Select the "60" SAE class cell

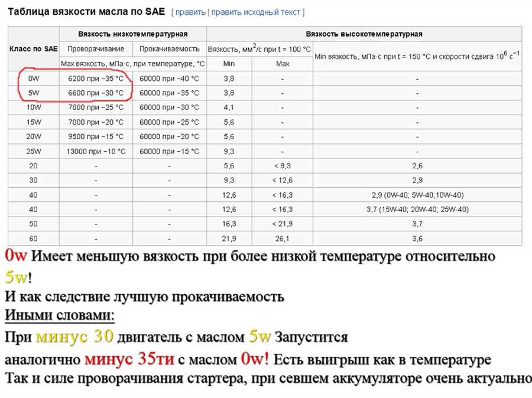[x=34, y=239]
